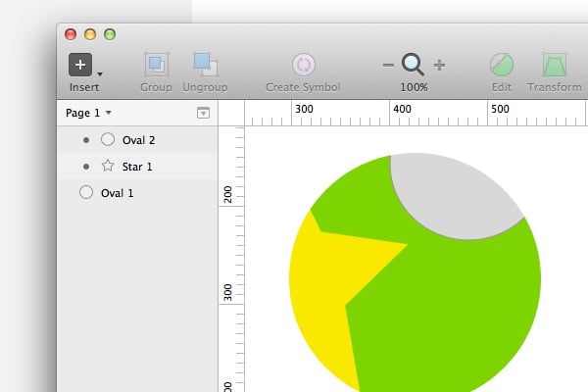
Task: Zoom in with the plus button
Action: point(439,65)
